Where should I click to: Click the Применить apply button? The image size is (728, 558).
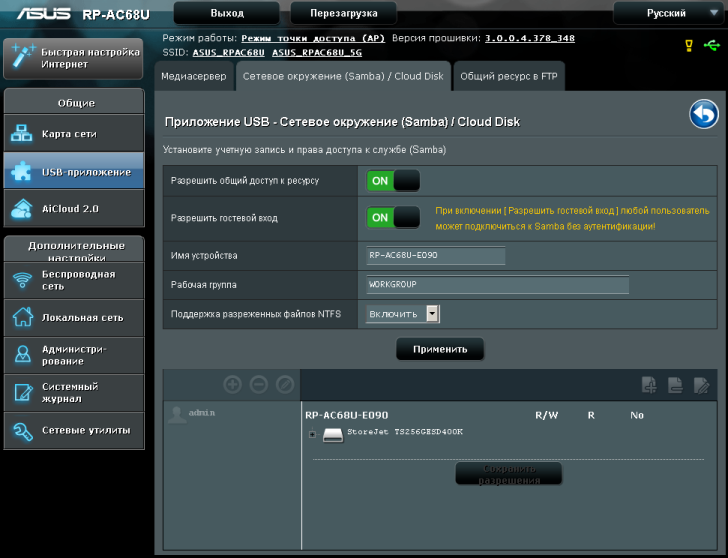[x=440, y=349]
